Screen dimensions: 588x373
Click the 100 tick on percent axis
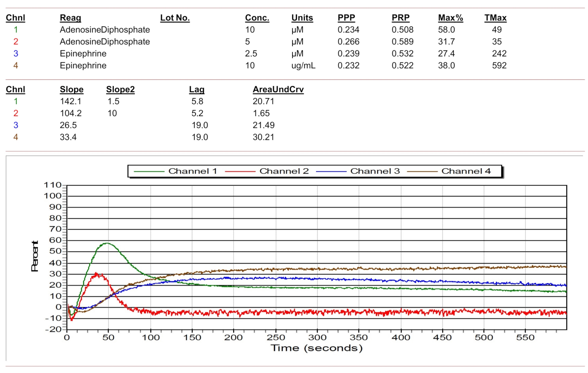click(53, 196)
